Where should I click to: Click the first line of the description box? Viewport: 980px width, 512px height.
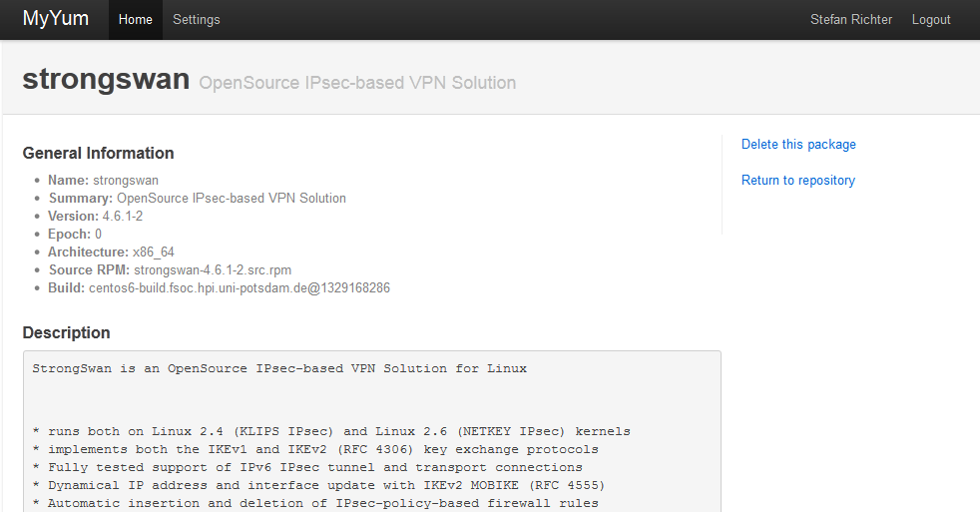[x=279, y=369]
